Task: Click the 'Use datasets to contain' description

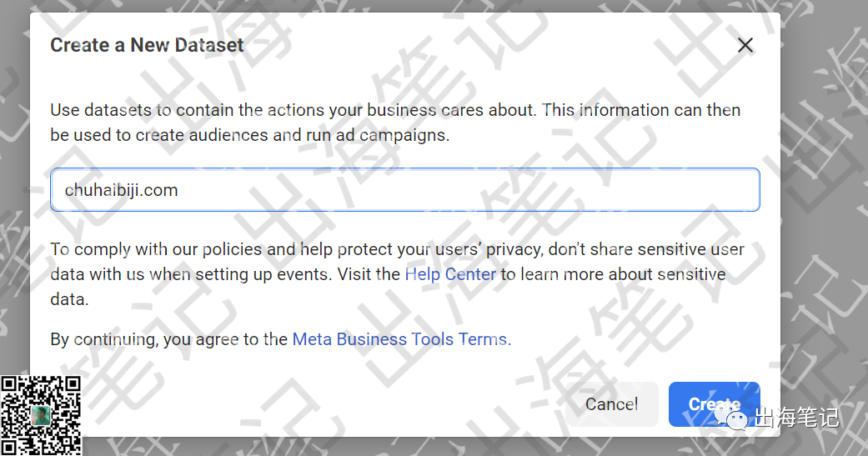Action: tap(395, 123)
